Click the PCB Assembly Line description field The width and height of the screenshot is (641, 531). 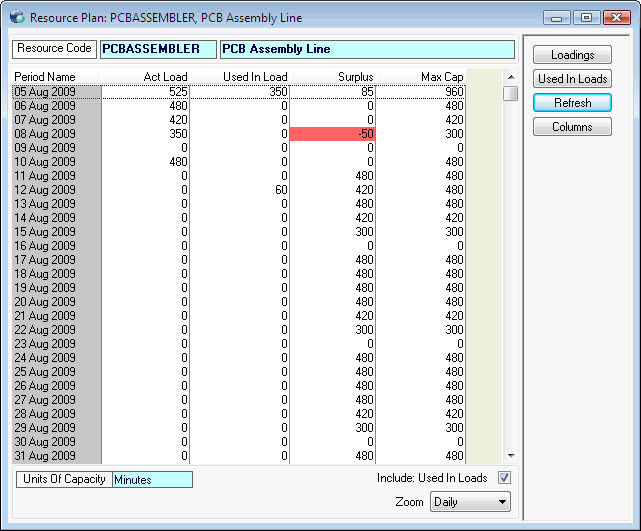pyautogui.click(x=366, y=49)
